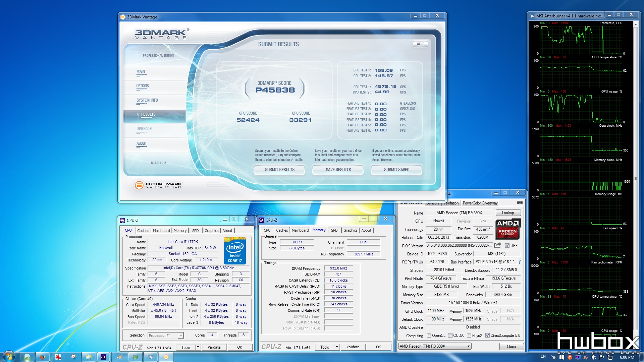This screenshot has width=644, height=362.
Task: Open Windows Explorer folder taskbar icon
Action: click(x=89, y=357)
